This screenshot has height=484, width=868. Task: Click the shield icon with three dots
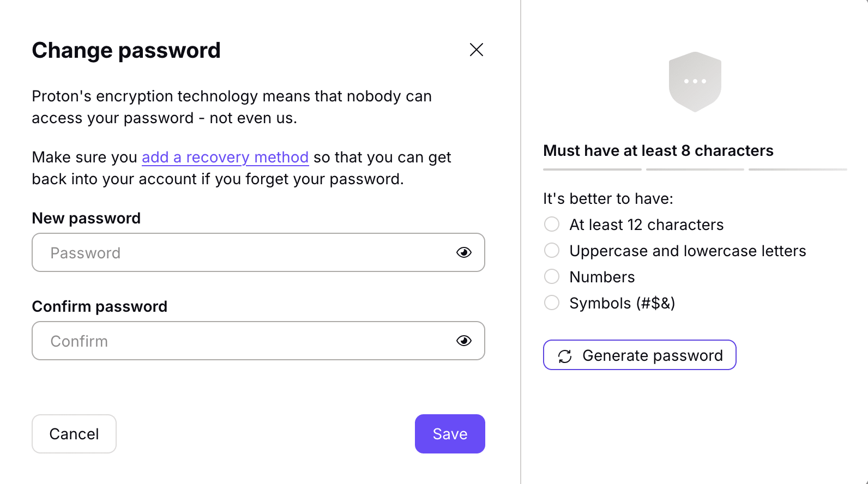point(695,82)
